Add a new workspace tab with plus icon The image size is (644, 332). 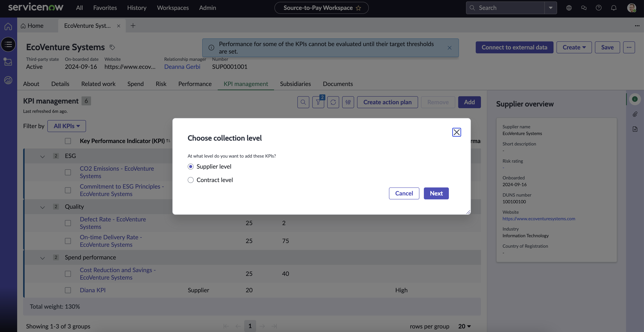click(x=133, y=26)
